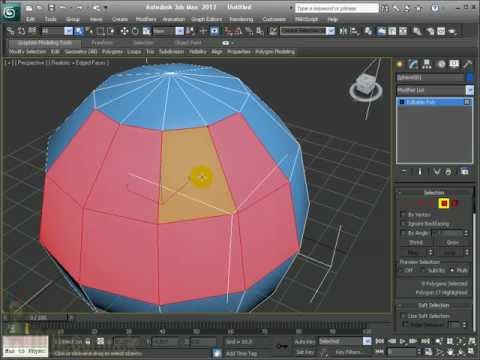480x360 pixels.
Task: Open Selected key filter dropdown
Action: pyautogui.click(x=367, y=341)
